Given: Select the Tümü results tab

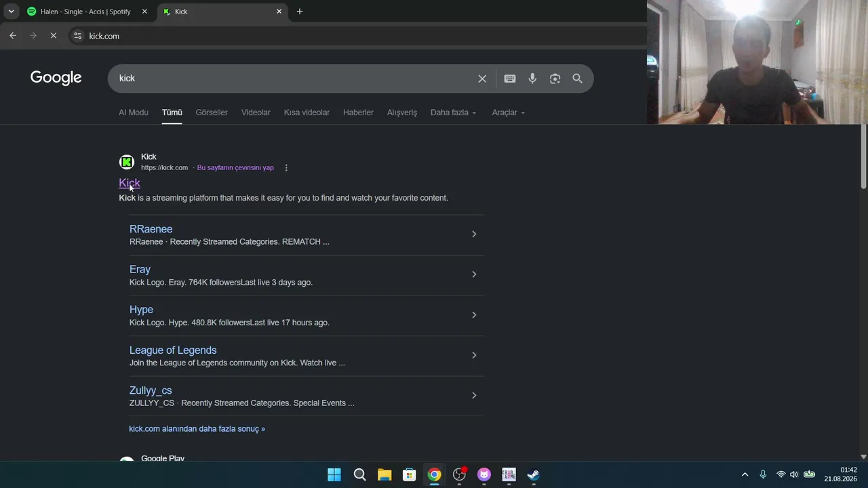Looking at the screenshot, I should (172, 113).
